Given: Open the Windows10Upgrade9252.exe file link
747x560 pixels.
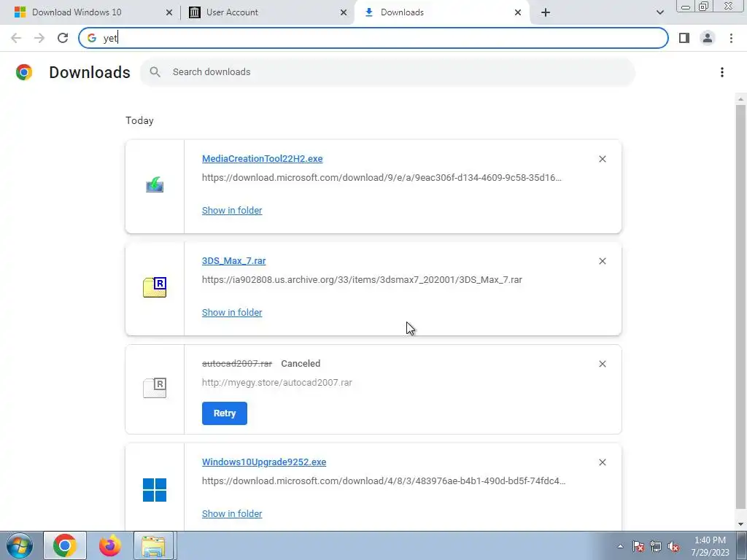Looking at the screenshot, I should pyautogui.click(x=264, y=462).
